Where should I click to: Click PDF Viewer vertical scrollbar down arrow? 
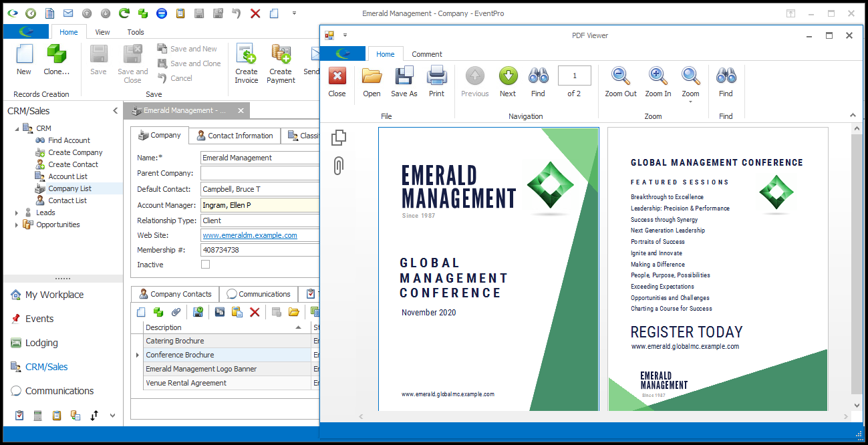click(857, 405)
